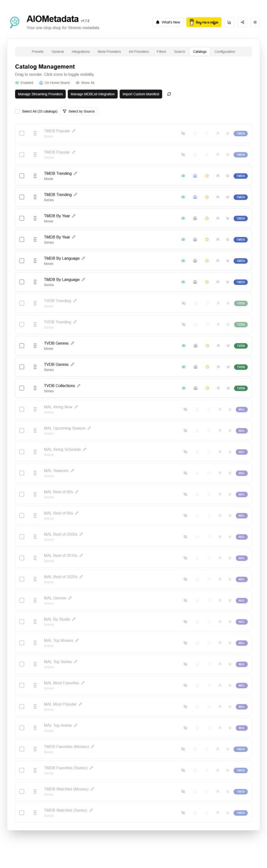Click Import Custom Manifest button

(x=140, y=94)
